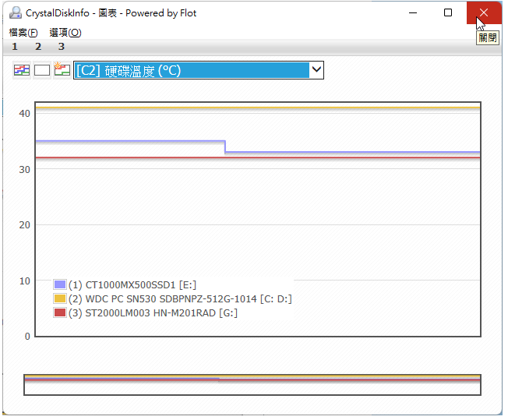Click the yellow WDC PC SN530 legend swatch
The height and width of the screenshot is (420, 508).
[60, 298]
